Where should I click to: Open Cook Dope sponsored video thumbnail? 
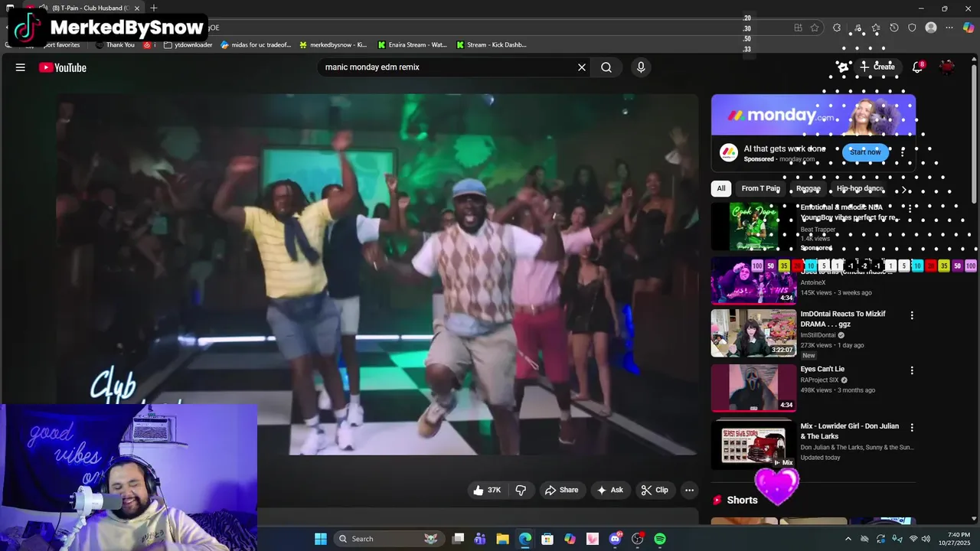tap(754, 227)
